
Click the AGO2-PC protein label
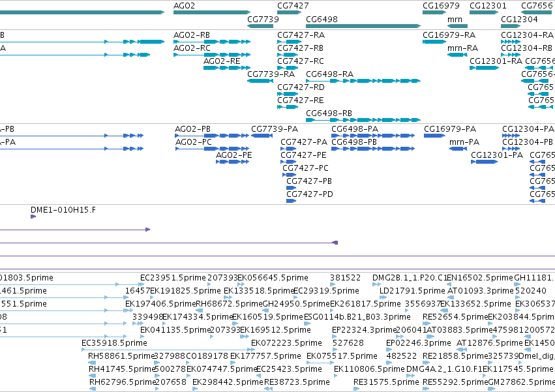tap(194, 142)
